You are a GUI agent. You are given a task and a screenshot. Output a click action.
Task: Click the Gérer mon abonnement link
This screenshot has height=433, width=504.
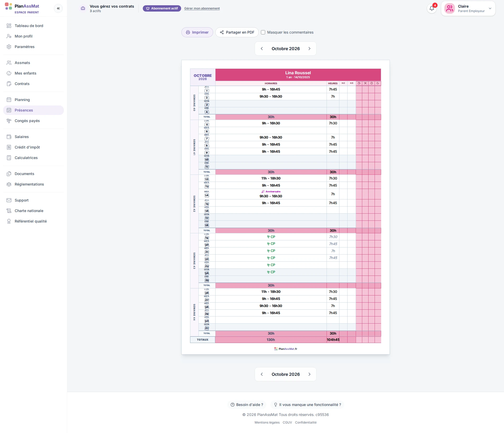[202, 8]
